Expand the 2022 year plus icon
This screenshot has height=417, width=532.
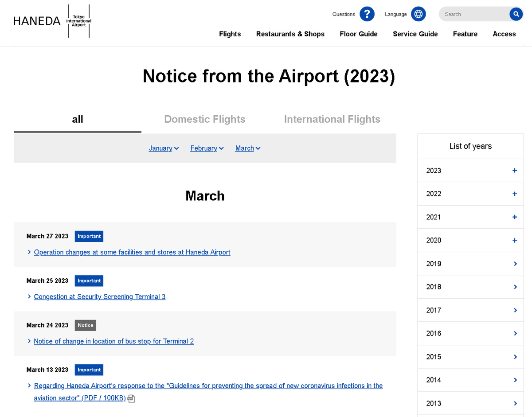[515, 194]
